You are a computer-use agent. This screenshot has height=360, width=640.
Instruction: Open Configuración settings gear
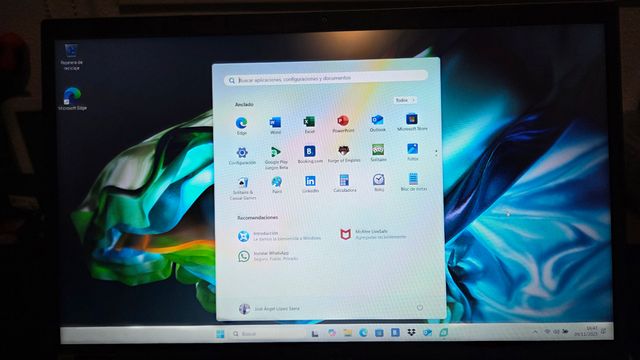tap(242, 156)
